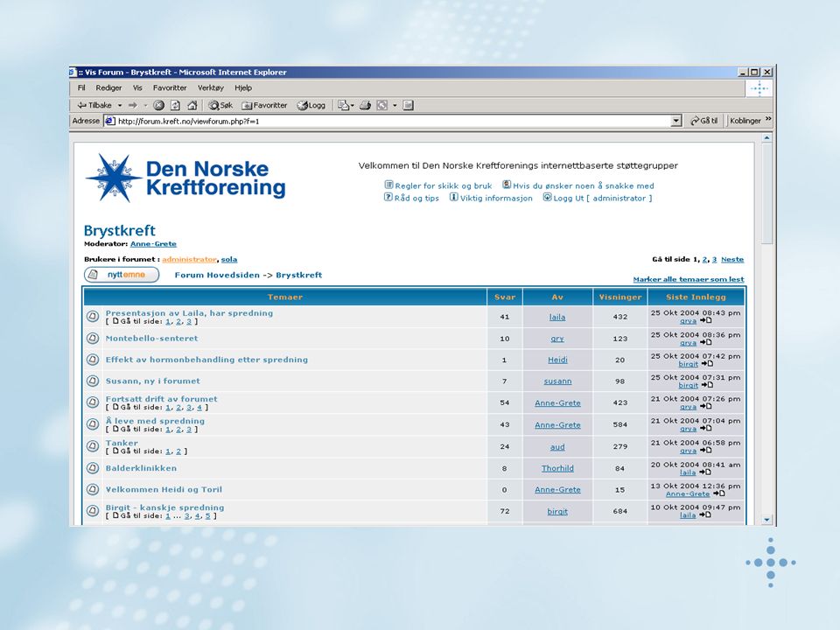Screen dimensions: 840x630
Task: Click the Neste next page link
Action: click(732, 259)
